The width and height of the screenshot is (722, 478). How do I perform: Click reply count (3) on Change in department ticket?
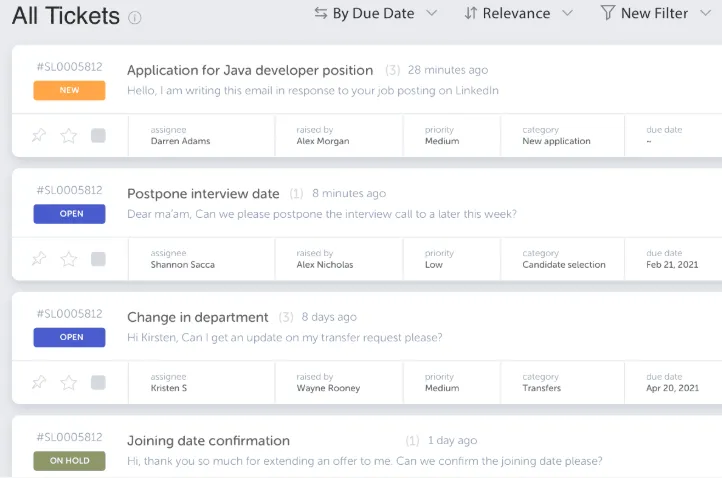click(x=286, y=317)
